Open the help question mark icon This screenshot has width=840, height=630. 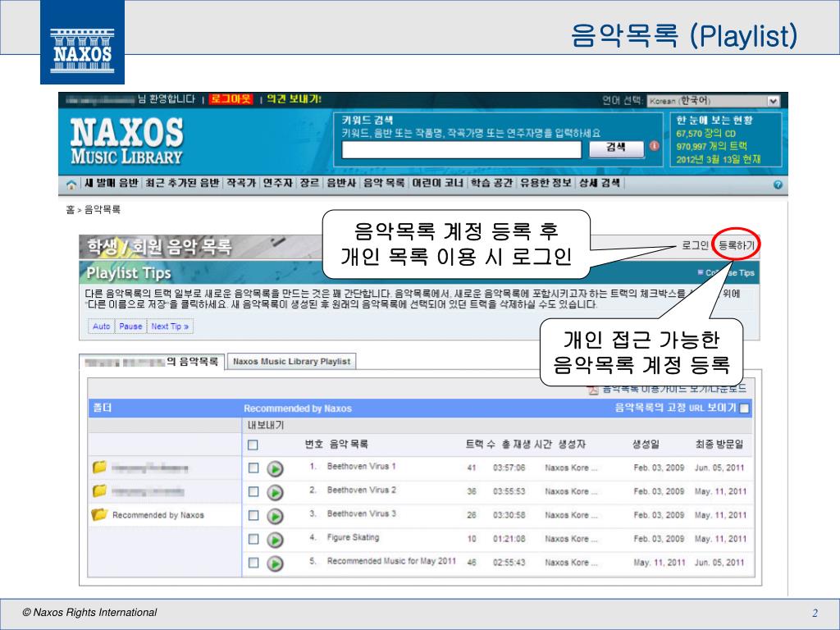778,185
